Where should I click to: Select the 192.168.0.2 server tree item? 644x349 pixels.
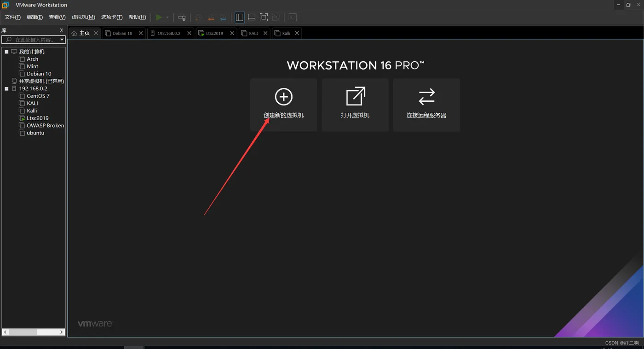coord(33,88)
